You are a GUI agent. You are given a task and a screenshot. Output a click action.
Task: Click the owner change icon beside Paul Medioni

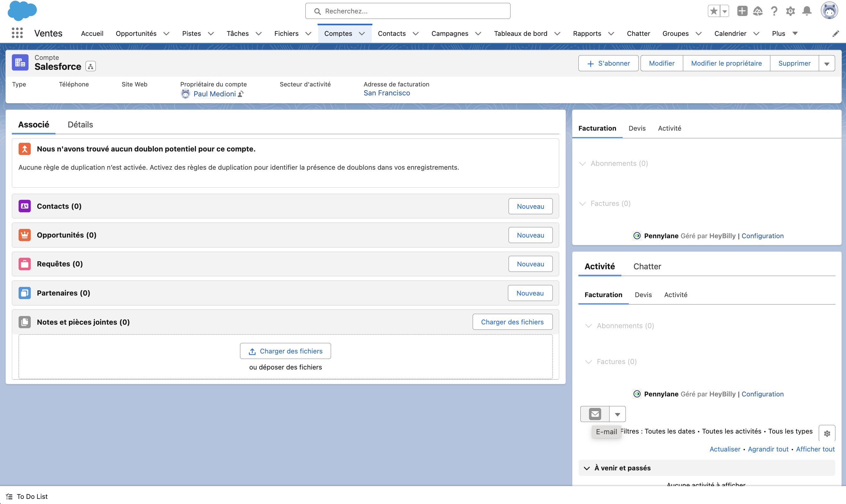pos(241,94)
